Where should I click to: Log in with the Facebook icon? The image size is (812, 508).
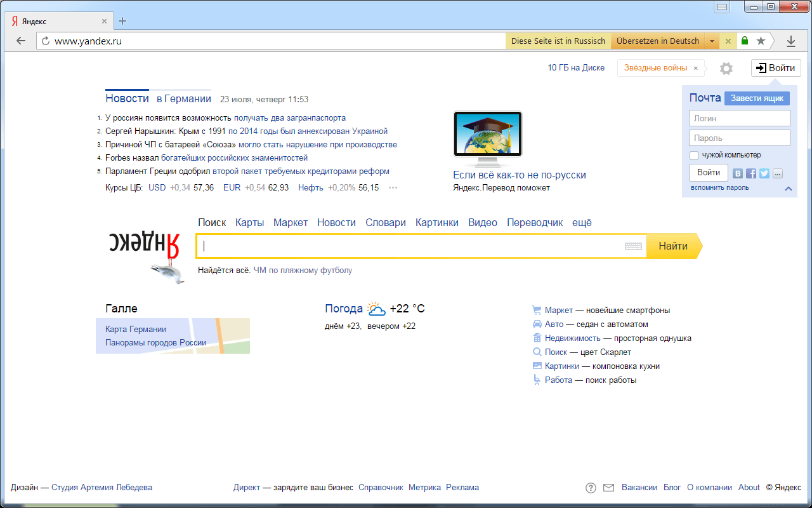click(751, 173)
